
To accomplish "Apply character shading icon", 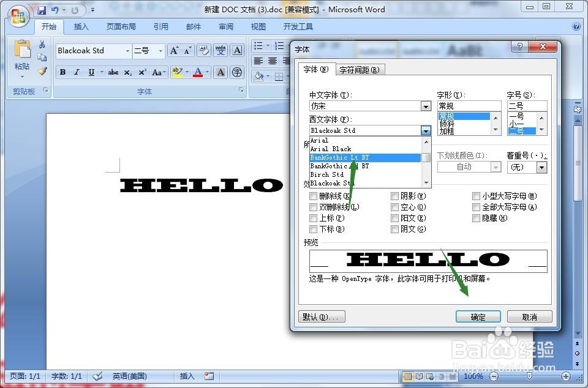I will click(221, 72).
